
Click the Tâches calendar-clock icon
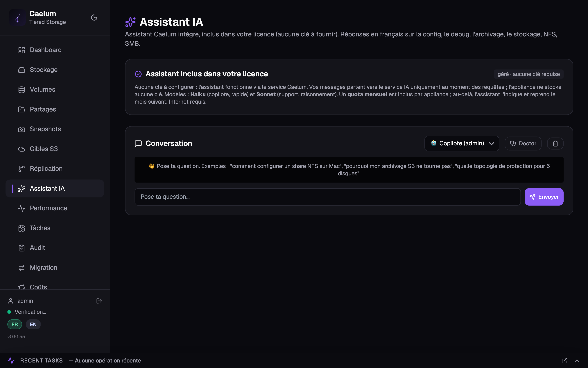(x=22, y=228)
